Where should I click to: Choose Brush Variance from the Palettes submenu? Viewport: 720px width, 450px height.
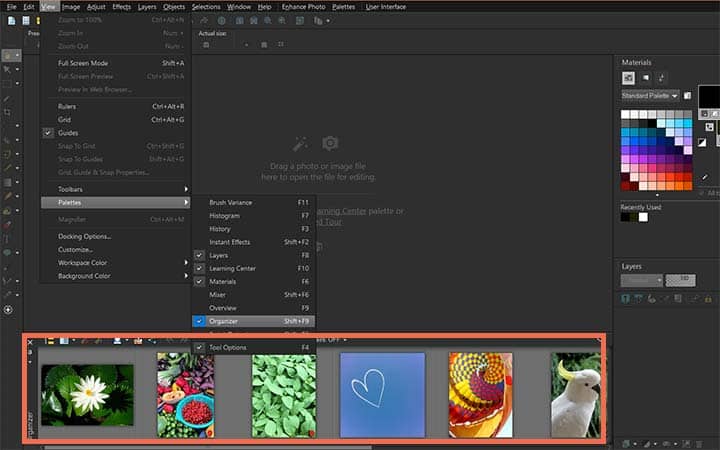253,202
